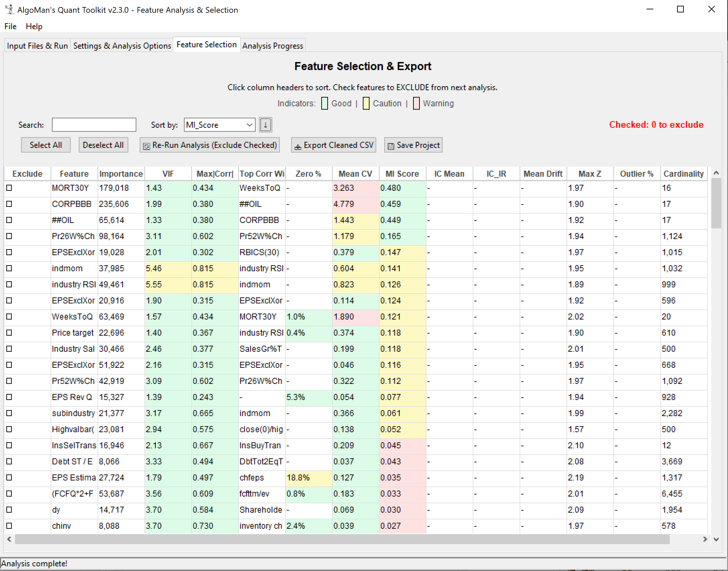
Task: Open the File menu
Action: pos(10,26)
